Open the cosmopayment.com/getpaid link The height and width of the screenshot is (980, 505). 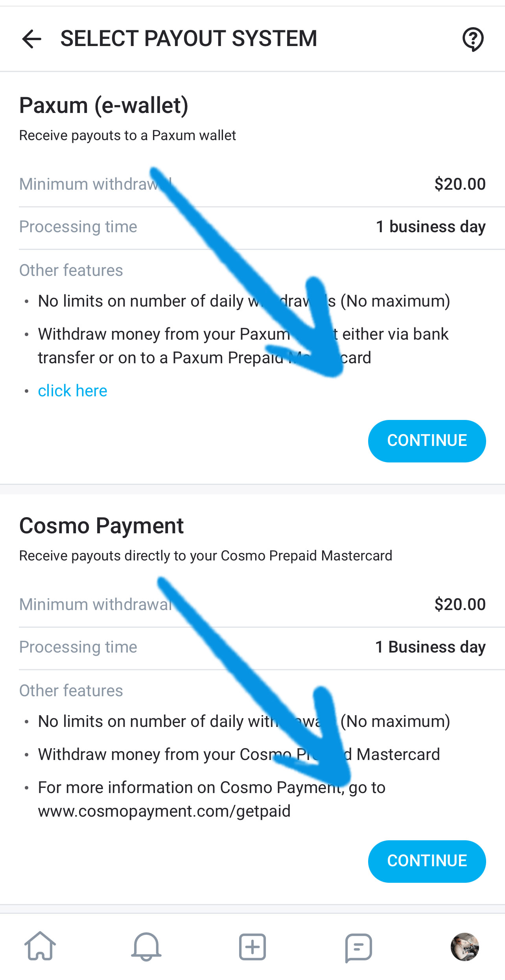pos(164,811)
